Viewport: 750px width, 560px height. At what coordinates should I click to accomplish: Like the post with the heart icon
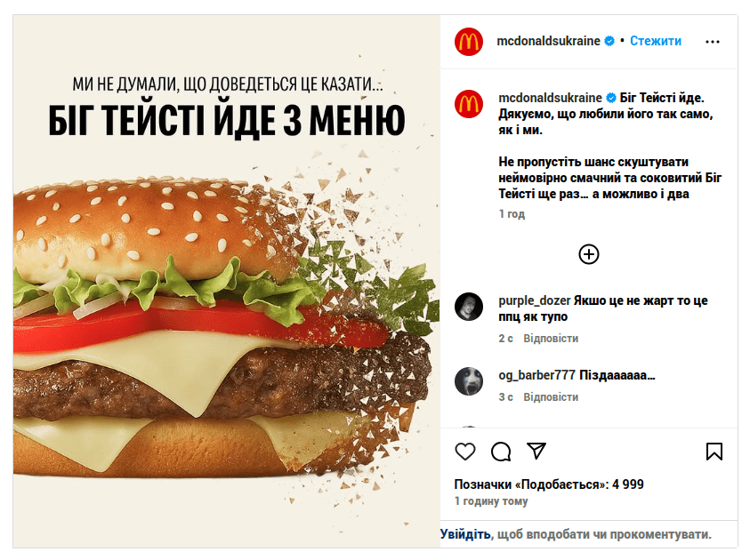coord(465,451)
